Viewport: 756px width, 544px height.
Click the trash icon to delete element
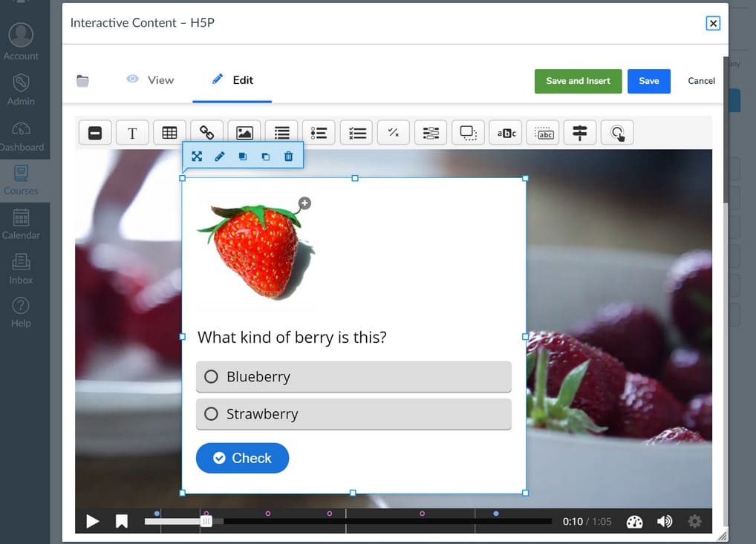pos(289,157)
